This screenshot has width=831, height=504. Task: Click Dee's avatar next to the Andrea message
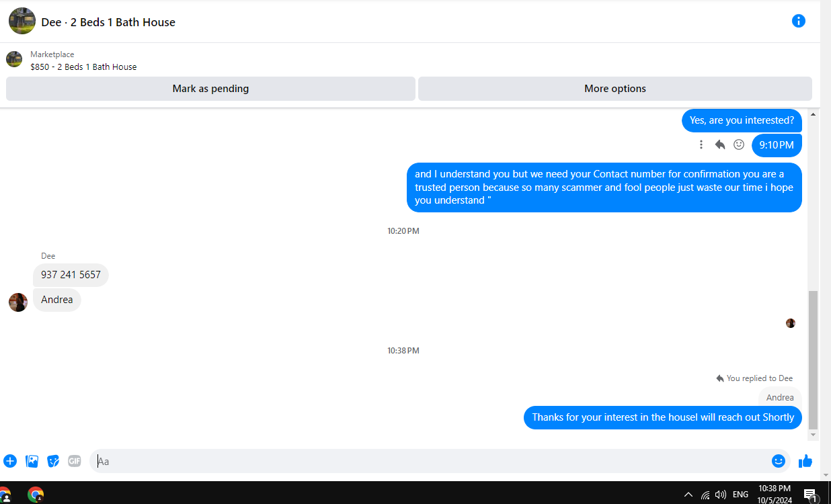pos(18,302)
